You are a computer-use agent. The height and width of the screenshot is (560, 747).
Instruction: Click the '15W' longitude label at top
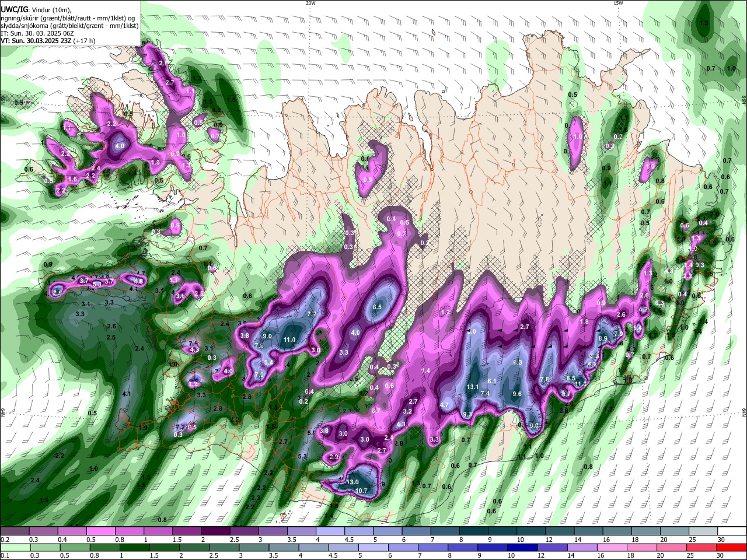click(618, 3)
